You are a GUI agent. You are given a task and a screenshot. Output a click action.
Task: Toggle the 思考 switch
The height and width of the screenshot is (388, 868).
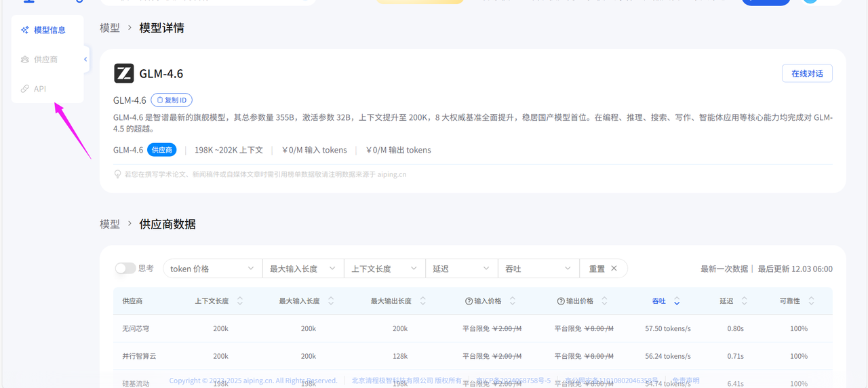coord(125,269)
